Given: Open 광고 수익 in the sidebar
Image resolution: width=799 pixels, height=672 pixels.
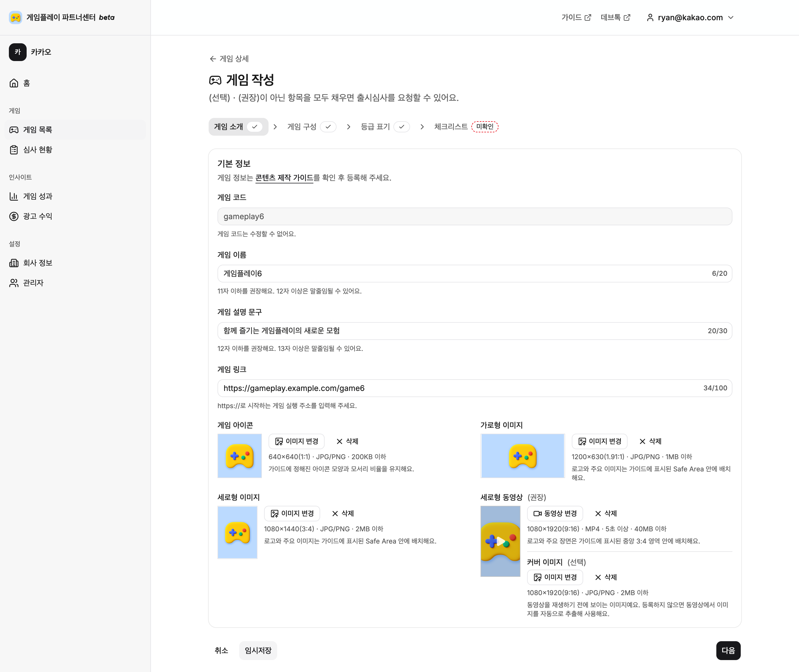Looking at the screenshot, I should coord(75,216).
